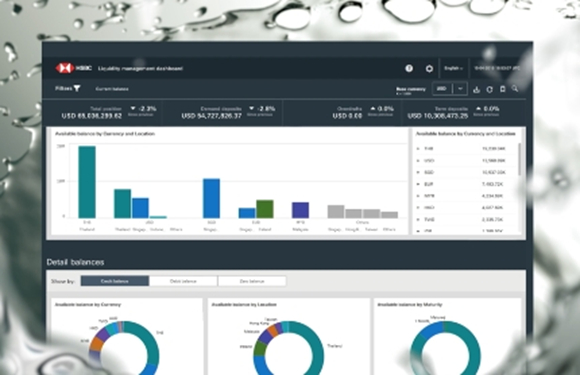Click the download icon in toolbar

pyautogui.click(x=476, y=89)
